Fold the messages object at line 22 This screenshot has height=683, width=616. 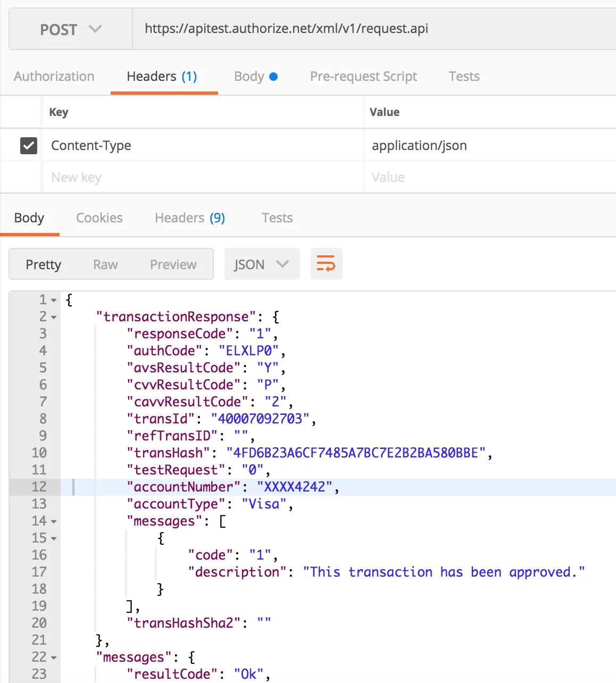(54, 658)
